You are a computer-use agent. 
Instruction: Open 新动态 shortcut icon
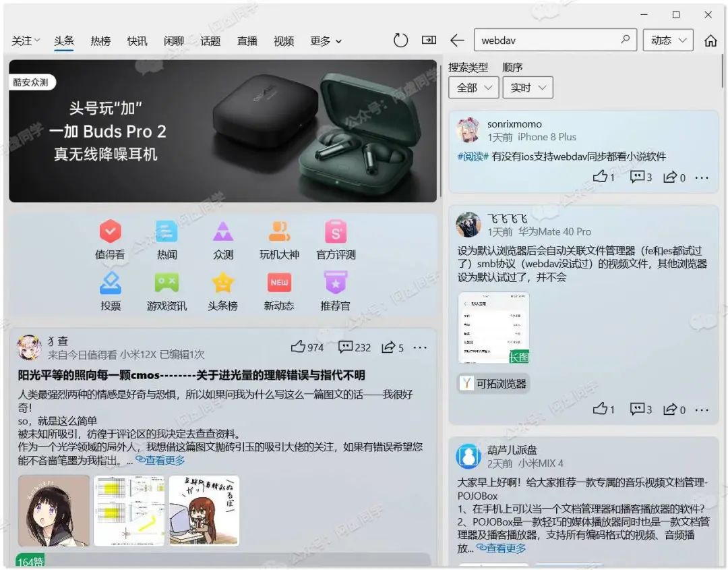[280, 283]
